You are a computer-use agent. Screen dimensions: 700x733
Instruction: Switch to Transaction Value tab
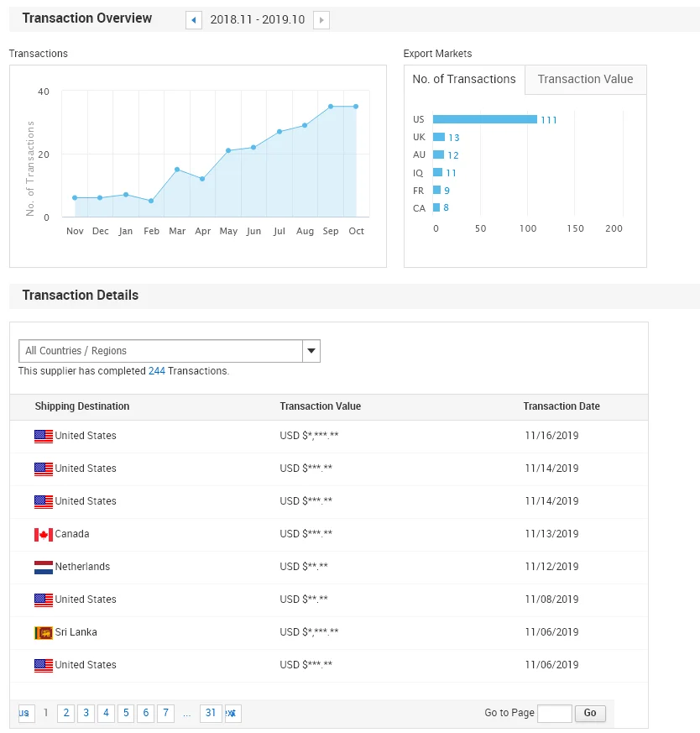[x=585, y=80]
